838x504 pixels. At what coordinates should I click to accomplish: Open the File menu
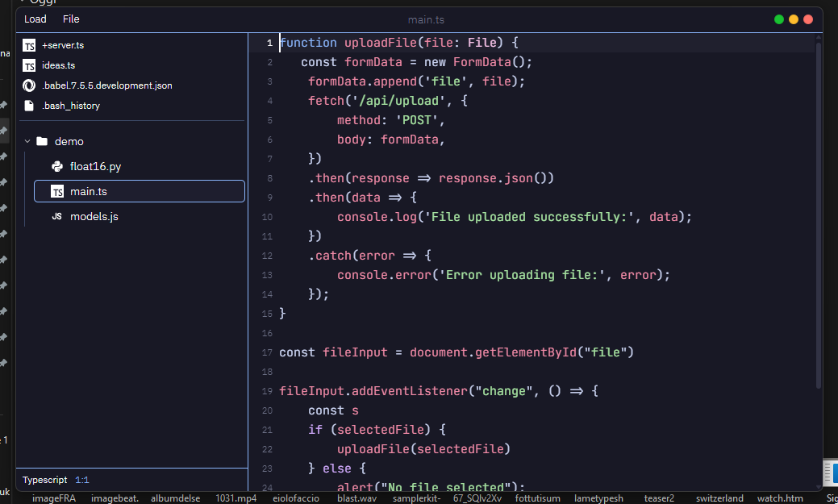(x=70, y=19)
